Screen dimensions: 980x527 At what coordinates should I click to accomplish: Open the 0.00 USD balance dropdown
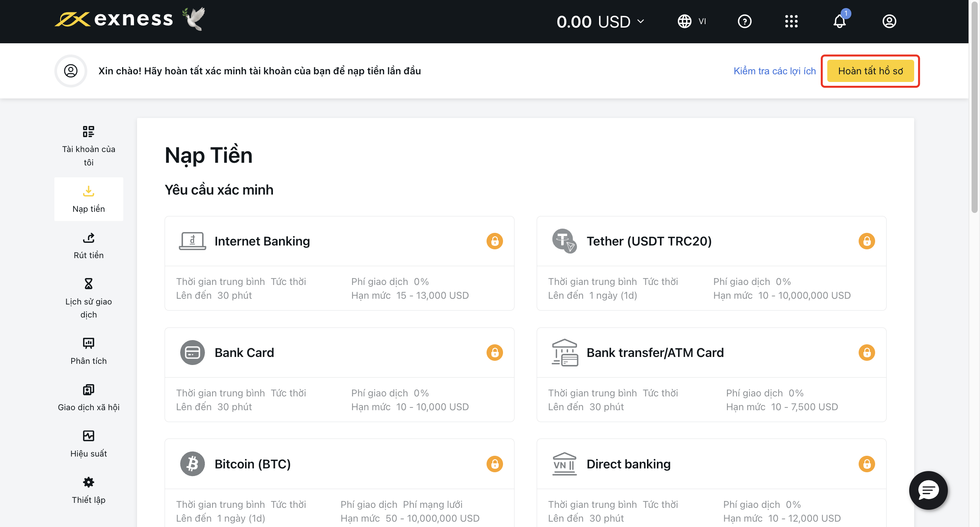pyautogui.click(x=601, y=21)
